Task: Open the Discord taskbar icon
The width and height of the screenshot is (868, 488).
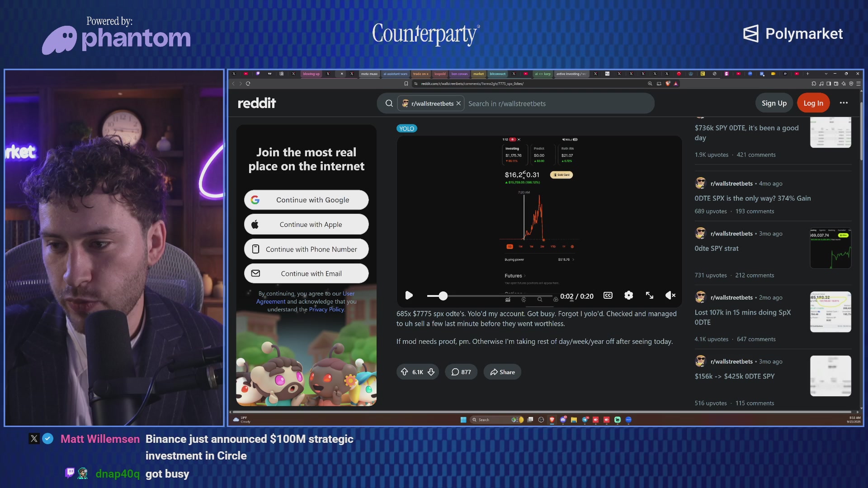Action: click(563, 420)
